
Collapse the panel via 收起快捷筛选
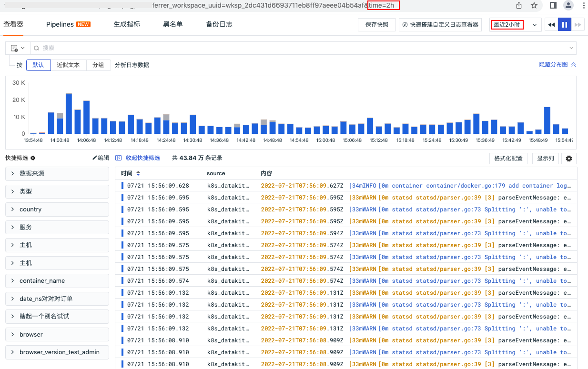138,158
